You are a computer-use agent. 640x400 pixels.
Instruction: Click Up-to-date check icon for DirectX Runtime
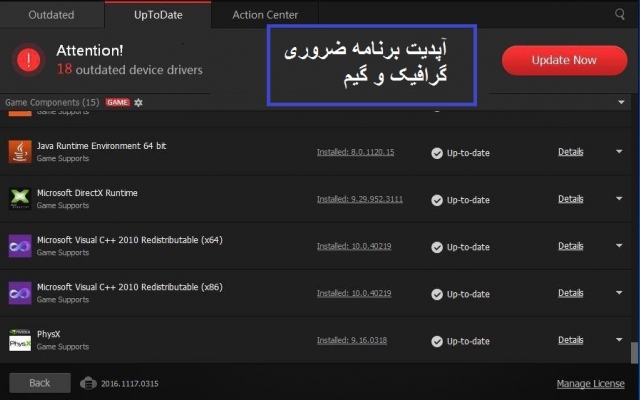point(437,200)
